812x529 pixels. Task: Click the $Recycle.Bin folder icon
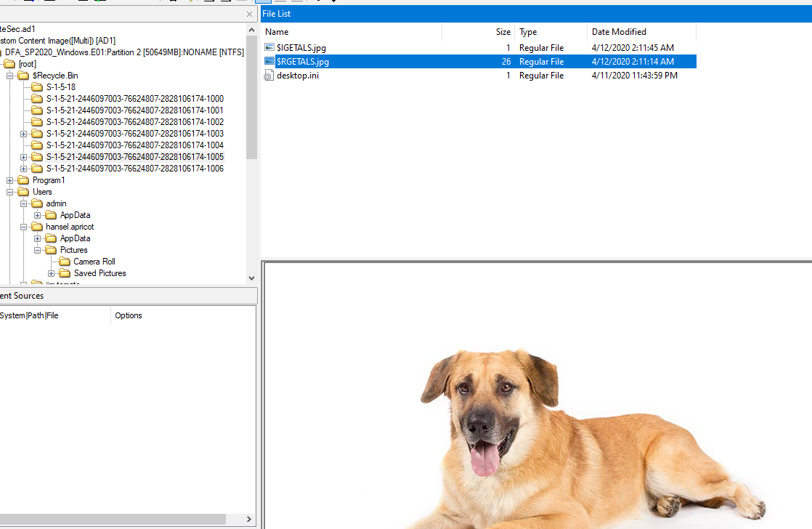(23, 76)
